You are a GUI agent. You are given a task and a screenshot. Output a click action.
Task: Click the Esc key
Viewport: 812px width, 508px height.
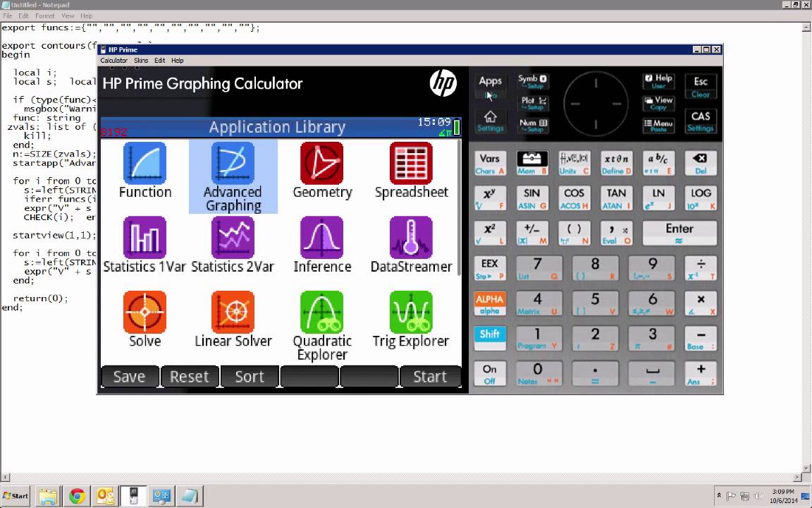(x=701, y=86)
